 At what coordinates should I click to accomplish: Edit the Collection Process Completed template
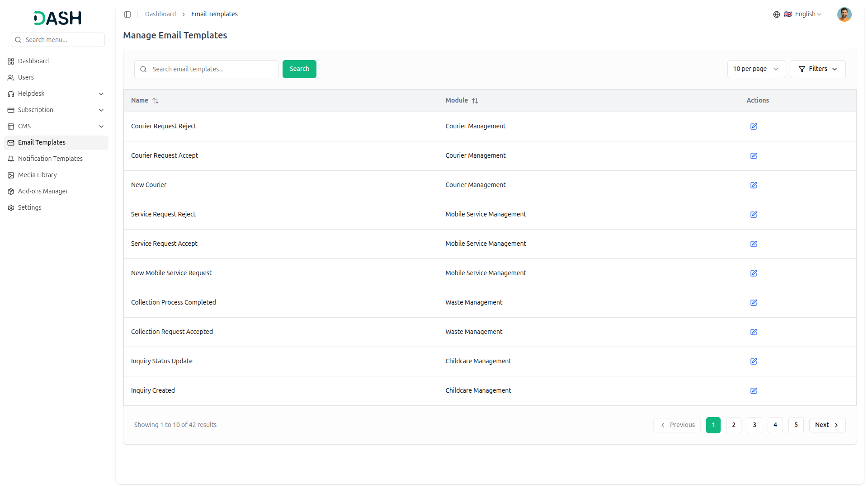tap(753, 303)
